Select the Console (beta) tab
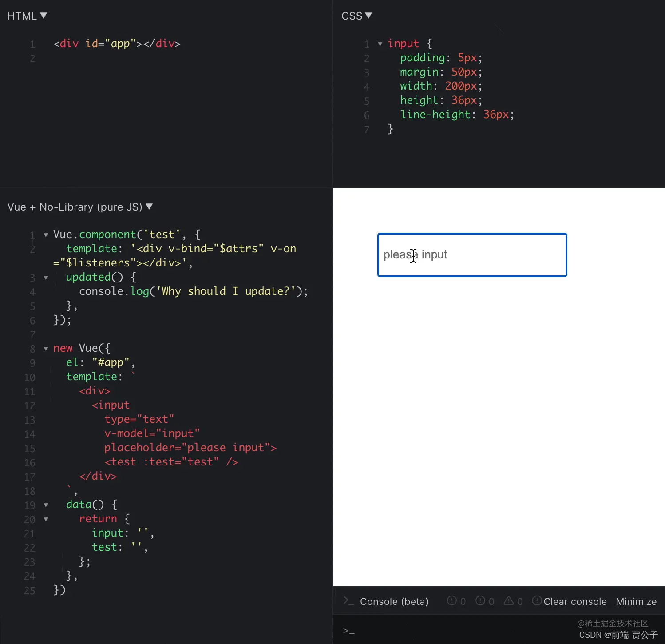This screenshot has width=665, height=644. coord(394,601)
